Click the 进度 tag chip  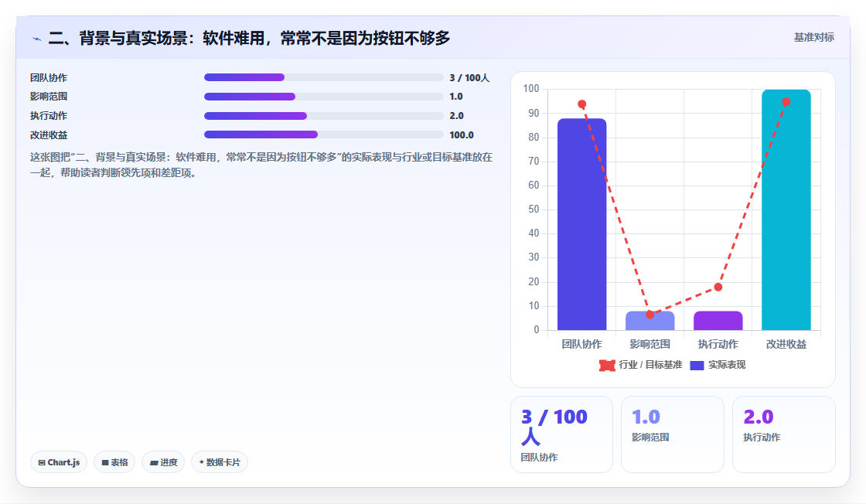[x=163, y=462]
